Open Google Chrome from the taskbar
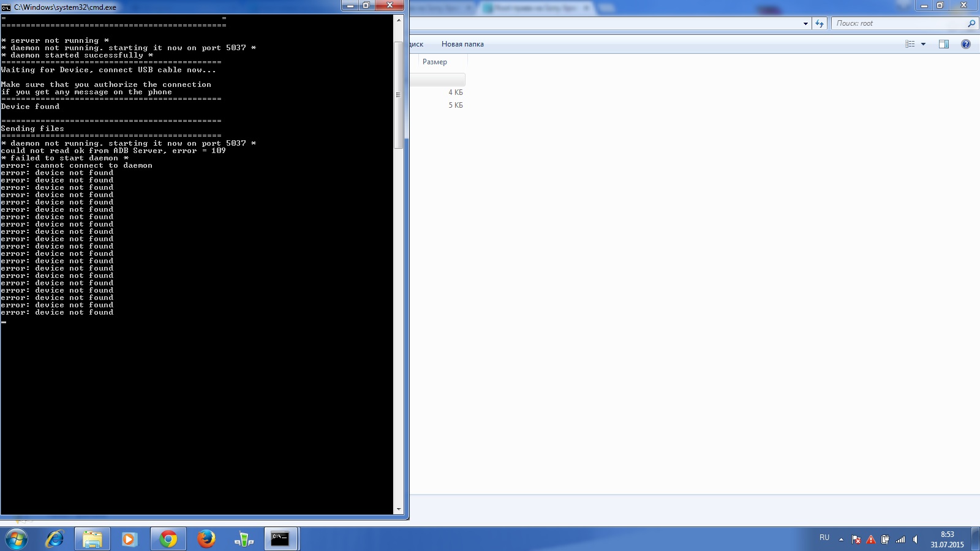Viewport: 980px width, 551px height. pyautogui.click(x=168, y=539)
